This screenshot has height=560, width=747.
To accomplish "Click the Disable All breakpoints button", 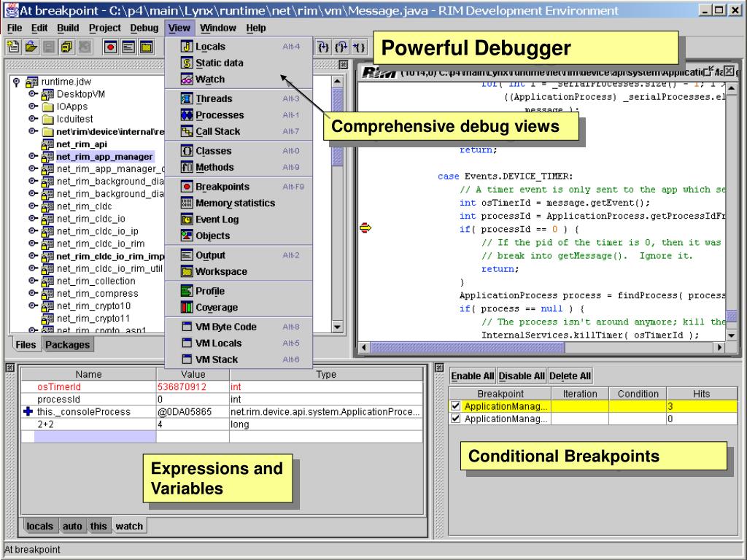I will 522,376.
